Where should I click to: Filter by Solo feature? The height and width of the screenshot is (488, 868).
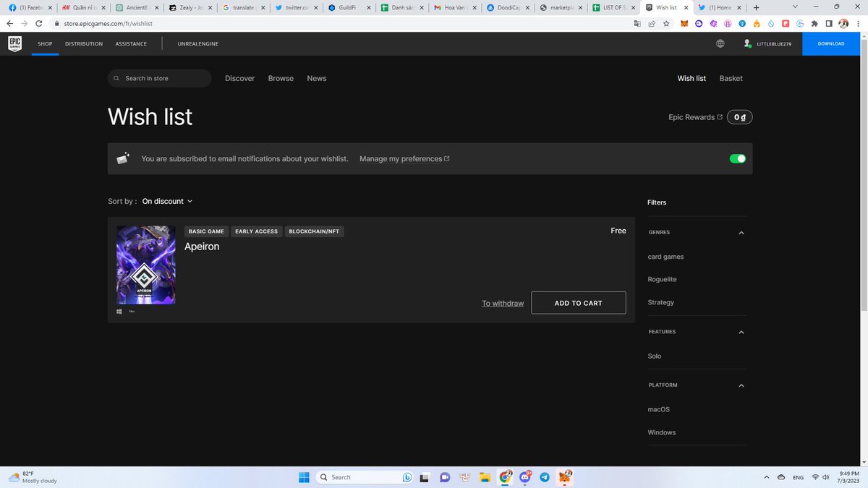[655, 356]
